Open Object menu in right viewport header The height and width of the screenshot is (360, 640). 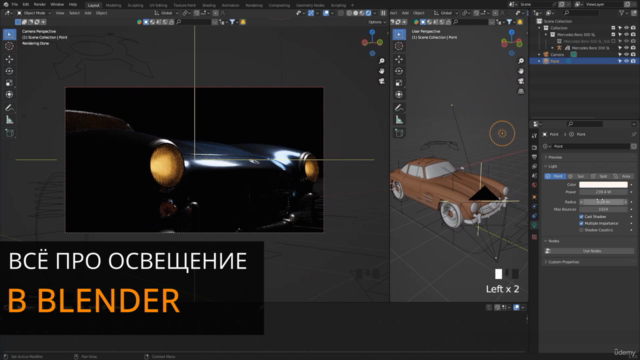tap(419, 13)
